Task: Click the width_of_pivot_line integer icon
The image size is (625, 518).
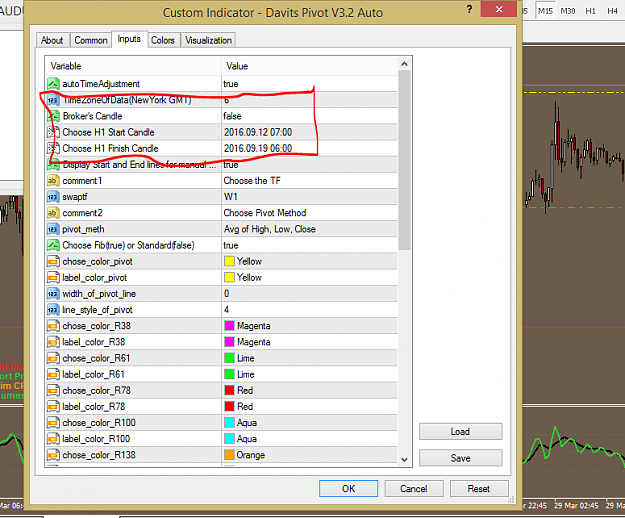Action: pyautogui.click(x=53, y=294)
